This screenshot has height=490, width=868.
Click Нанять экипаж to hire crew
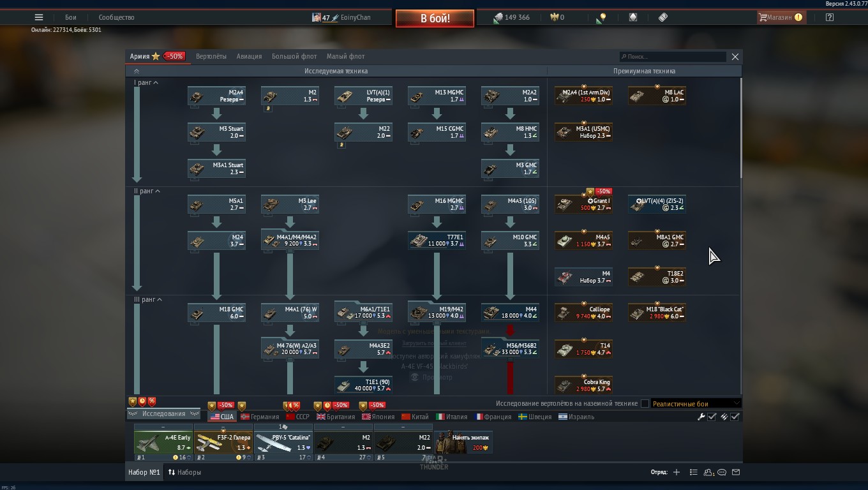tap(463, 442)
